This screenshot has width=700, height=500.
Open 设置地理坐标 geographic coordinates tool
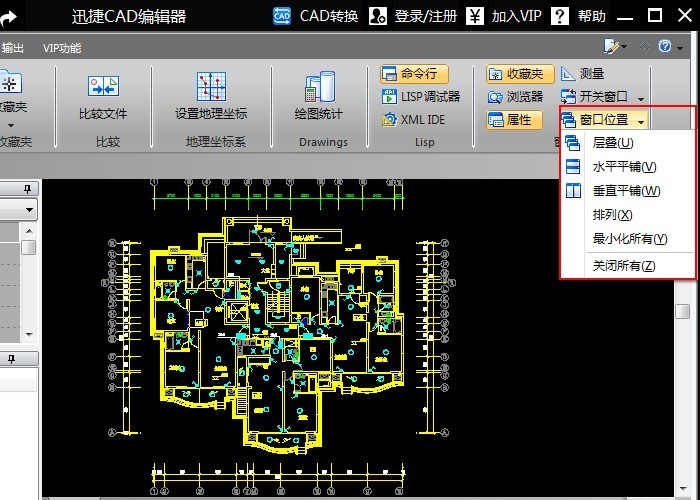tap(211, 87)
